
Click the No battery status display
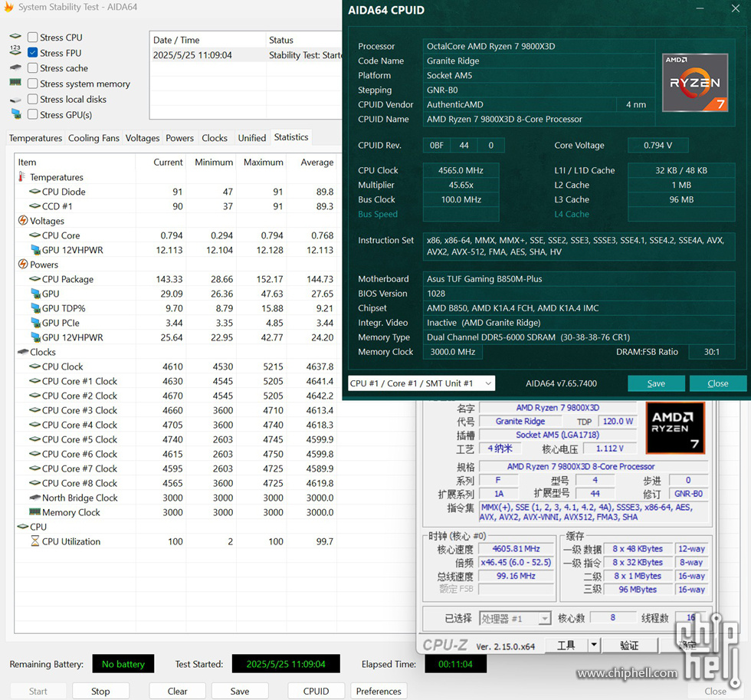click(123, 664)
